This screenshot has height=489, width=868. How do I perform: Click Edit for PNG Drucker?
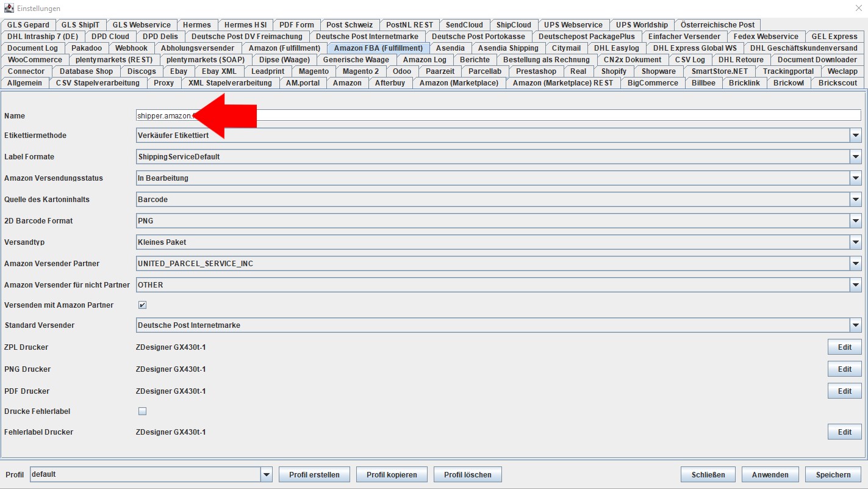point(844,369)
